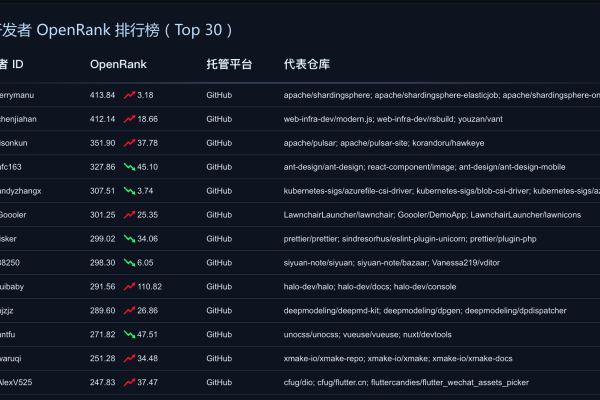The height and width of the screenshot is (400, 600).
Task: Click the red up trend icon beside 25.35
Action: 129,215
